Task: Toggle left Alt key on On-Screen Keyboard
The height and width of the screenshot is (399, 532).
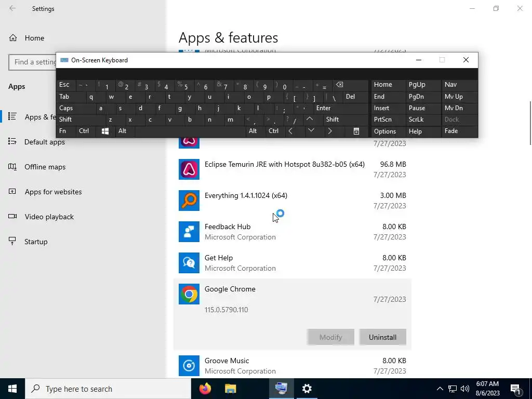Action: [125, 131]
